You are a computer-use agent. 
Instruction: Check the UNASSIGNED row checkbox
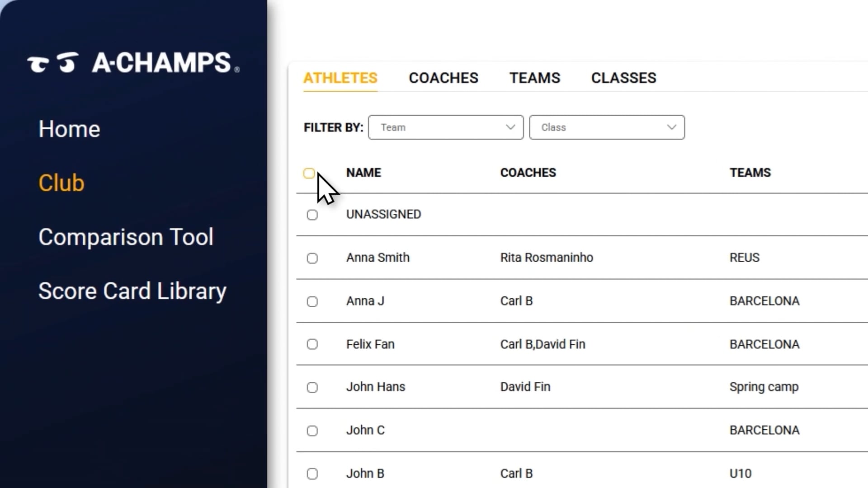(x=312, y=215)
